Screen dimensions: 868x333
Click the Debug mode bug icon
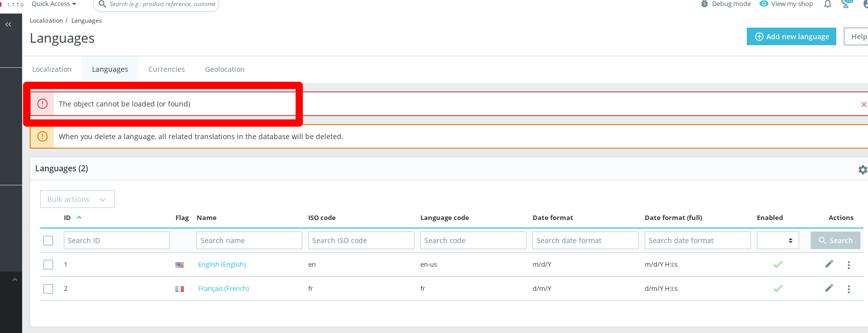point(705,4)
